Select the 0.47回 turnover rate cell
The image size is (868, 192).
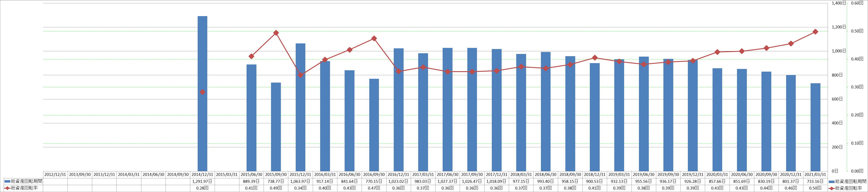click(374, 188)
